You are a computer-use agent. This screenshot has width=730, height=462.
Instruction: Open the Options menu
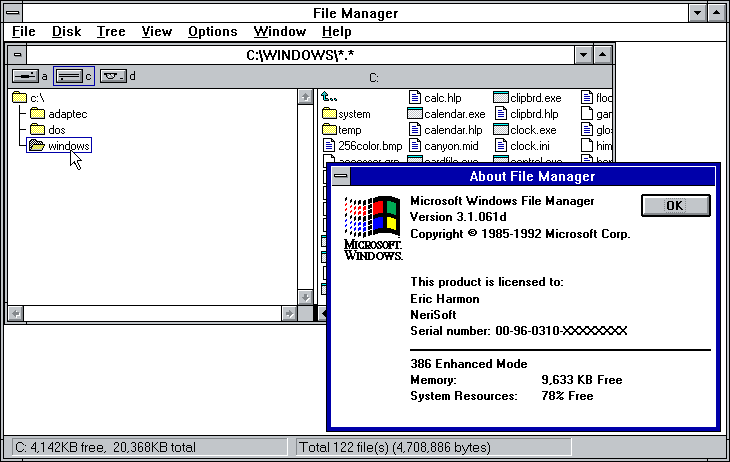click(213, 32)
